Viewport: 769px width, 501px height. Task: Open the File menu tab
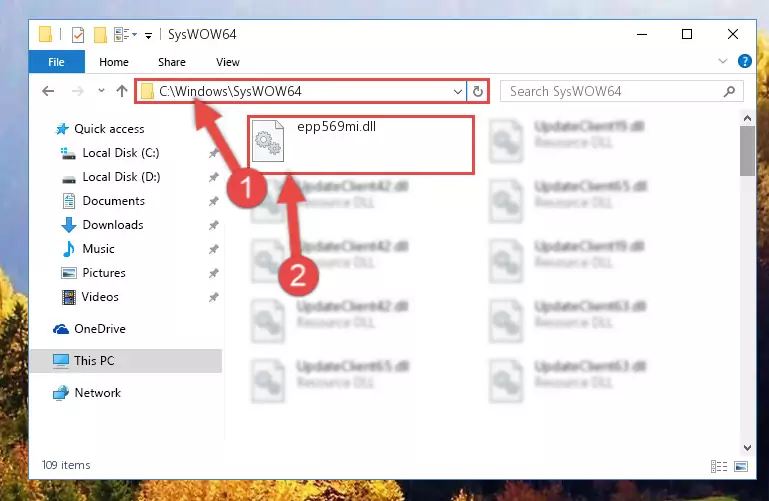pyautogui.click(x=56, y=62)
